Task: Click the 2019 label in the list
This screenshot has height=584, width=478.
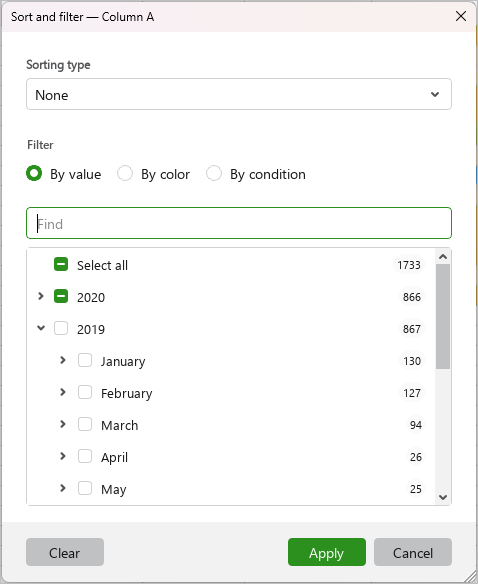Action: coord(91,329)
